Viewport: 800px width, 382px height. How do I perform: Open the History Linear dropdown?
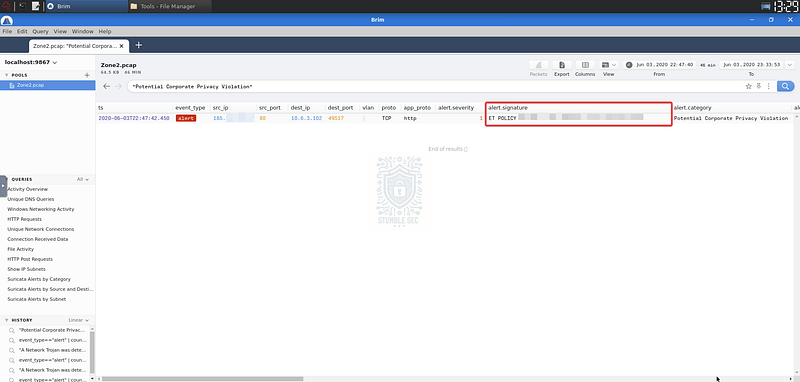[x=79, y=320]
